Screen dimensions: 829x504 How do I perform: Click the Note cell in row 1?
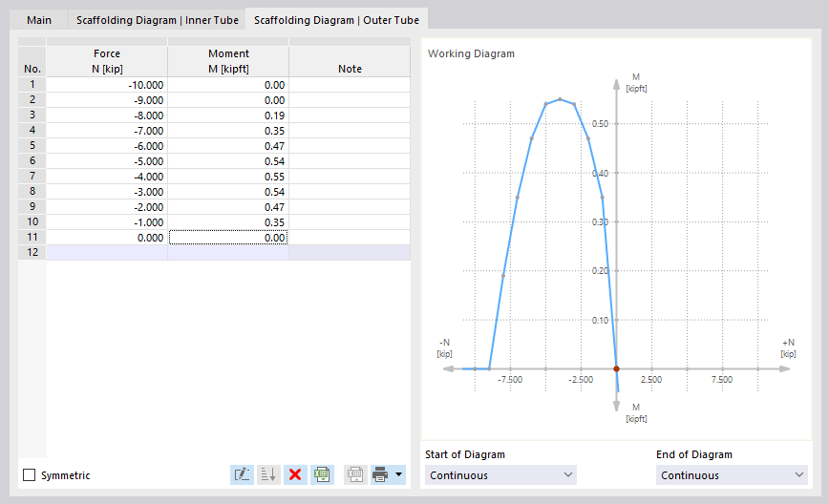[x=350, y=85]
